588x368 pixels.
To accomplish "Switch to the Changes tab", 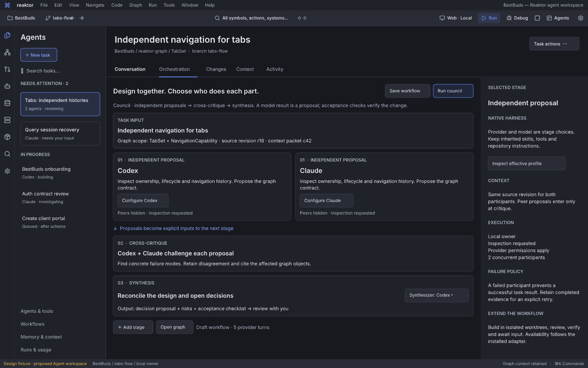I will coord(216,69).
